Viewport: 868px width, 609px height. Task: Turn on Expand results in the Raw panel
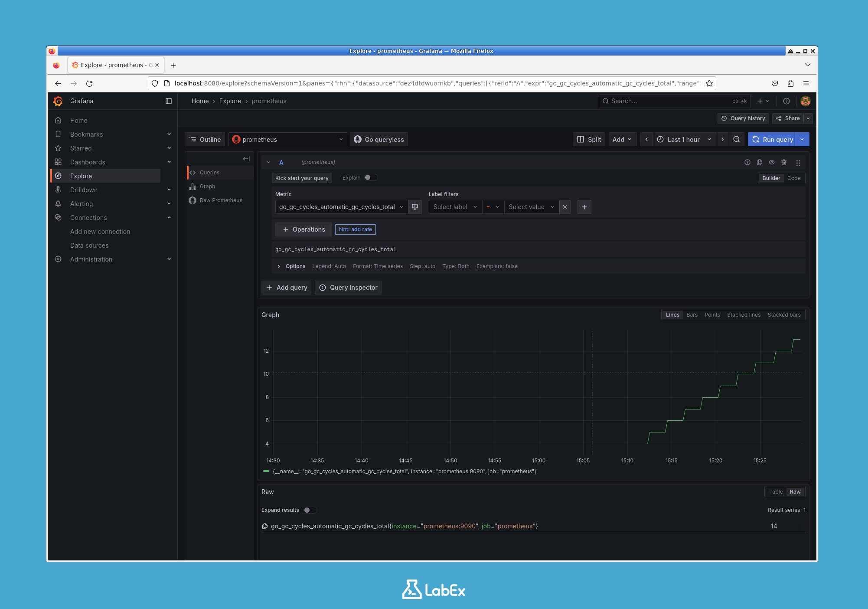[310, 510]
